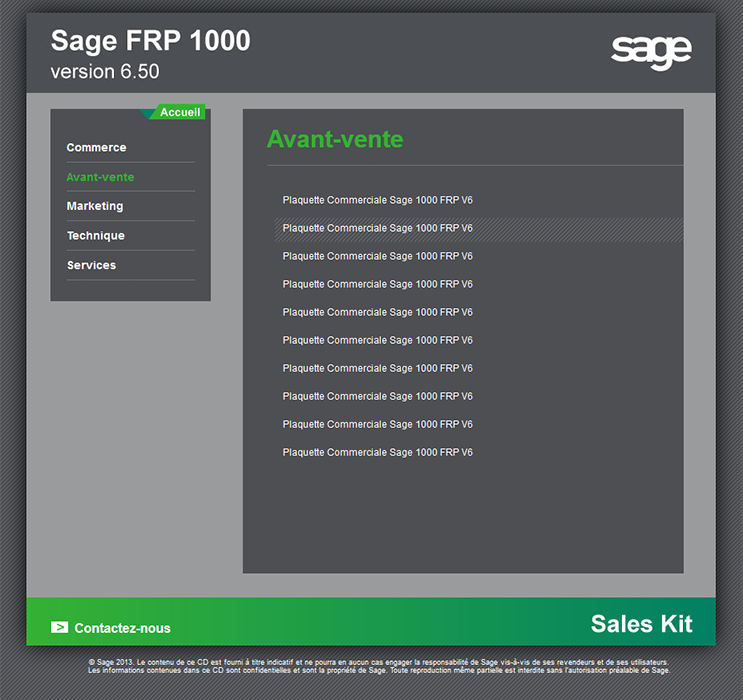Click the green Avant-vente page heading
743x700 pixels.
click(x=335, y=139)
